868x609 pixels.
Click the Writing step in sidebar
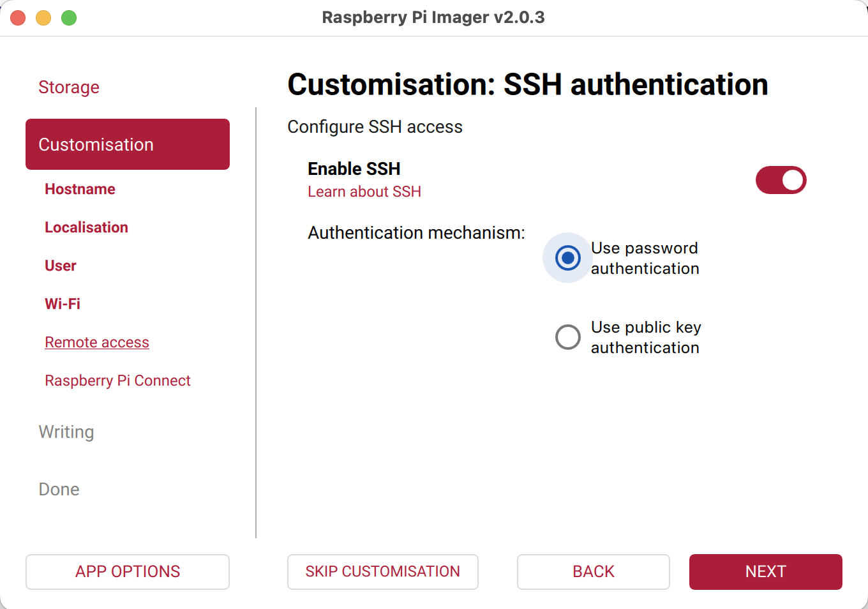point(66,432)
